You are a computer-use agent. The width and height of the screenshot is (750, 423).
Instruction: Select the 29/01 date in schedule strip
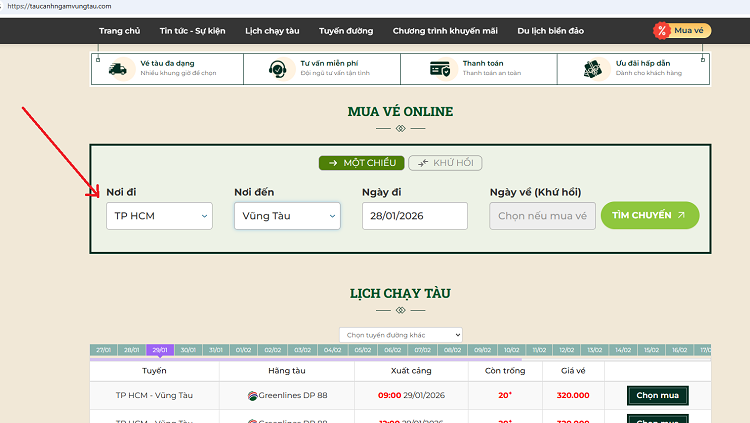pyautogui.click(x=159, y=350)
